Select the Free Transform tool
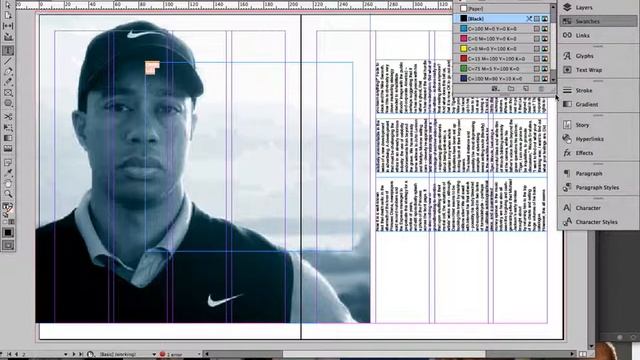Viewport: 640px width, 360px height. (x=8, y=128)
